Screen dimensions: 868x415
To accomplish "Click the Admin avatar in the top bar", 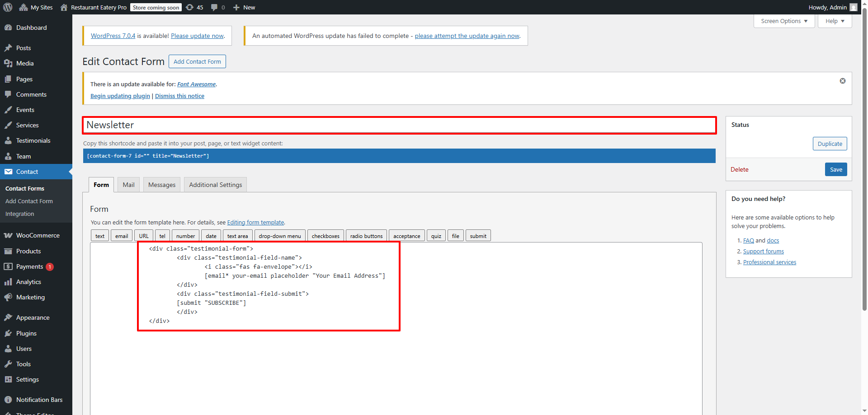I will click(854, 7).
